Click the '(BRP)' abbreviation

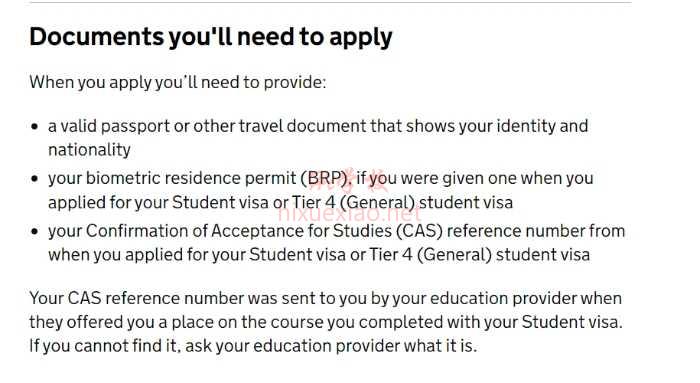click(x=326, y=179)
